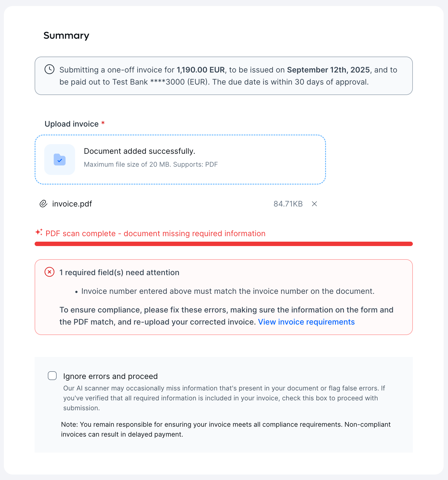Click the paperclip icon beside invoice.pdf
The image size is (448, 480).
point(43,204)
